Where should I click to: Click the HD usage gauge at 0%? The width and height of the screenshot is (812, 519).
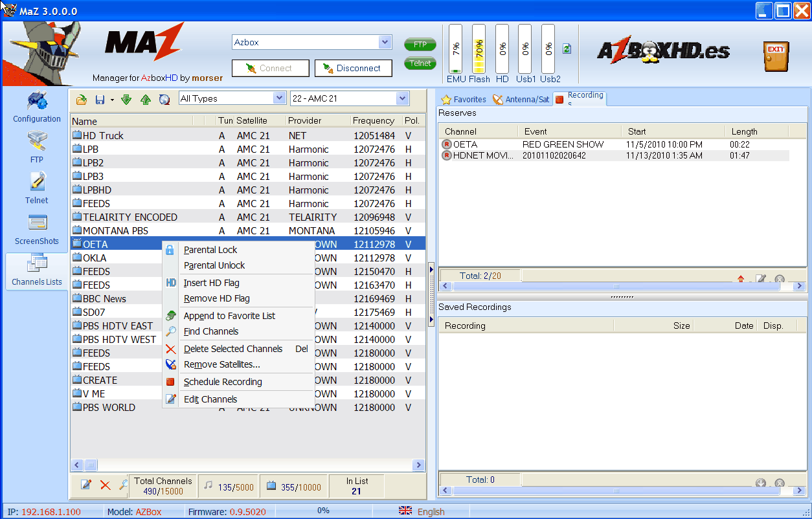502,50
